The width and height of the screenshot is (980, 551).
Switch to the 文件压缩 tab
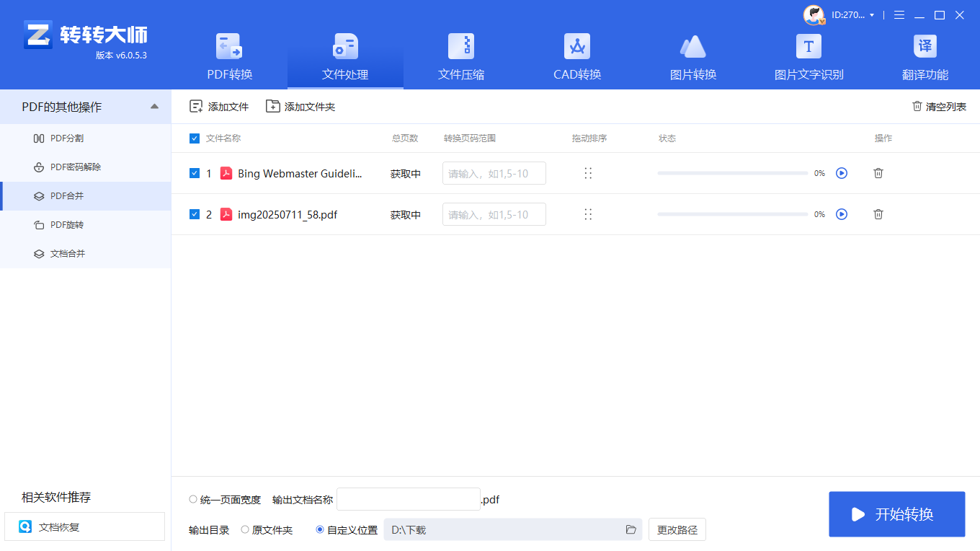pos(460,58)
